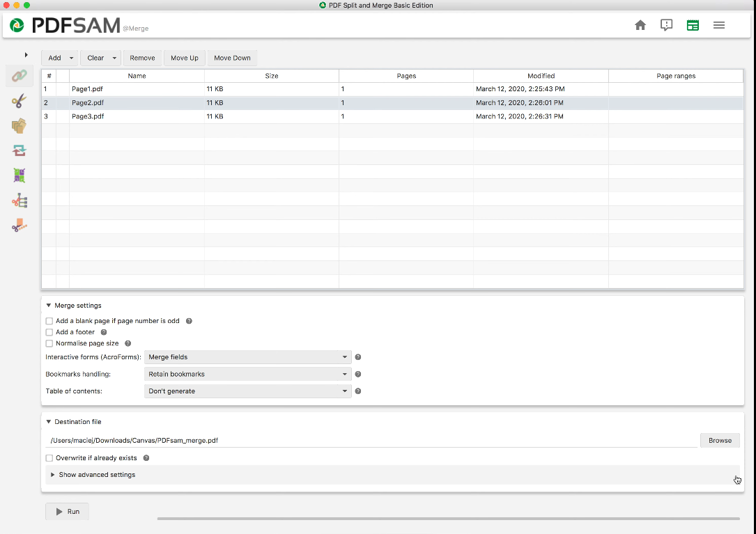Viewport: 756px width, 534px height.
Task: Help icon for Overwrite if already exists
Action: tap(146, 458)
